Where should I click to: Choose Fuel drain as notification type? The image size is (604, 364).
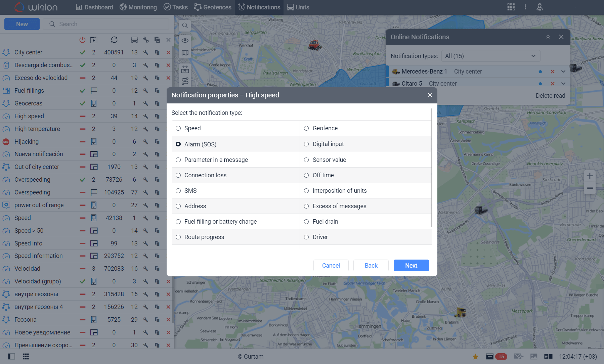point(306,221)
